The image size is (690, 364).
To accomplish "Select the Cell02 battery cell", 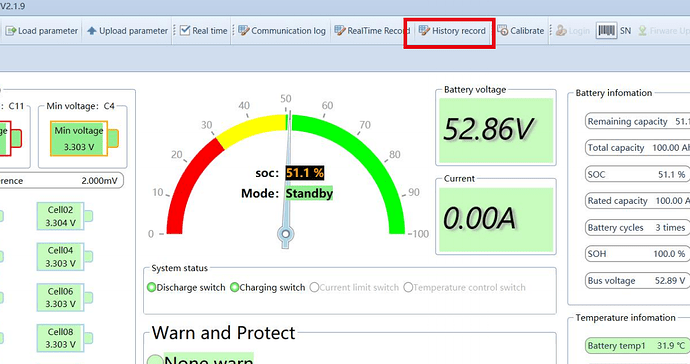I will pyautogui.click(x=65, y=216).
